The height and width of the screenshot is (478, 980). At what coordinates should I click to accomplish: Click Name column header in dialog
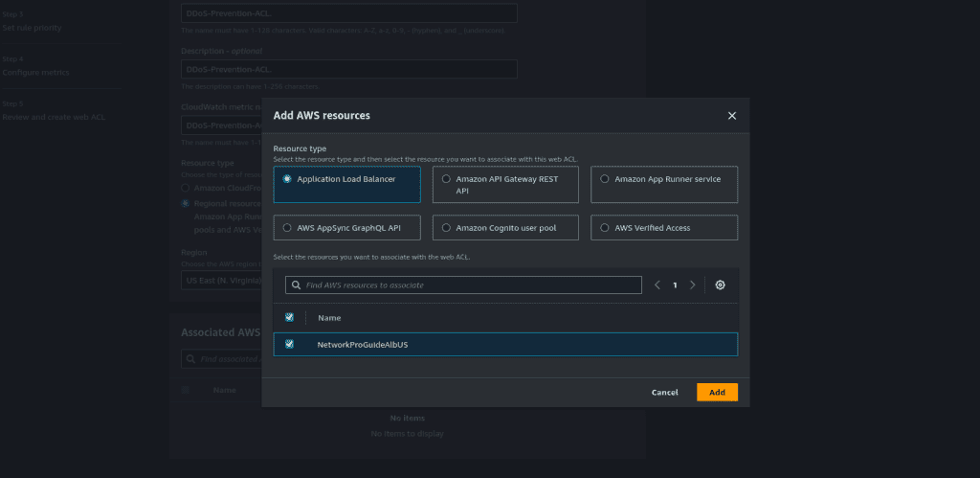click(x=329, y=318)
